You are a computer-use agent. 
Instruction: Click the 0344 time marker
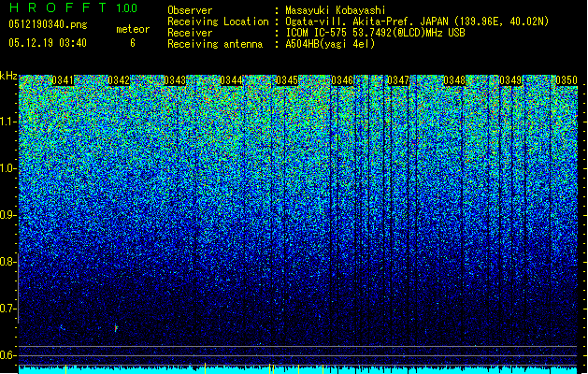(231, 80)
